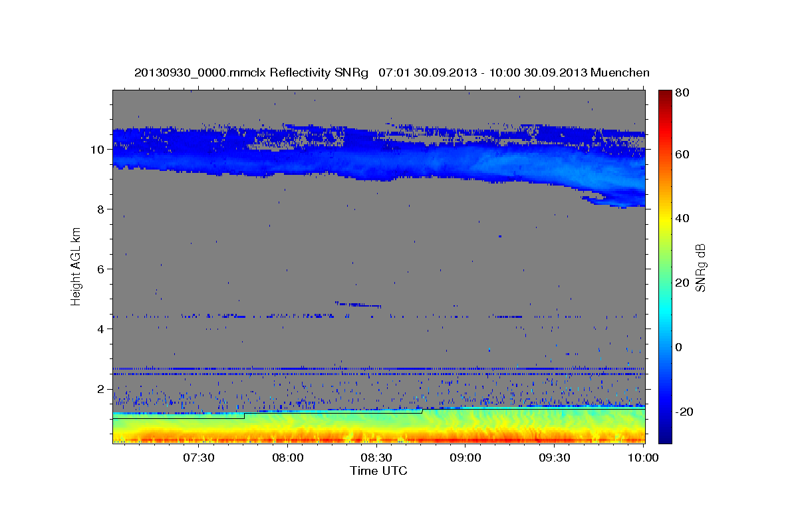This screenshot has height=532, width=798.
Task: Click the small blue streak near 4.8 km
Action: click(358, 305)
